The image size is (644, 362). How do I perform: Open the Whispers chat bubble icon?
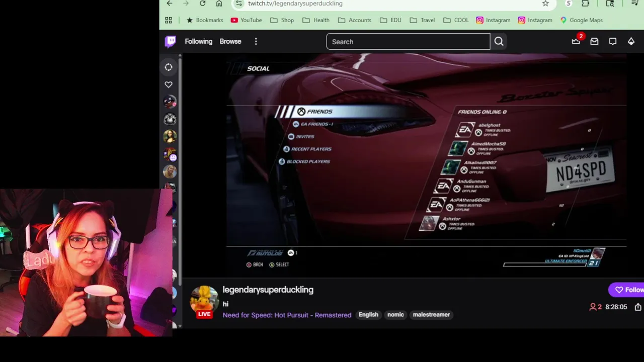tap(612, 42)
